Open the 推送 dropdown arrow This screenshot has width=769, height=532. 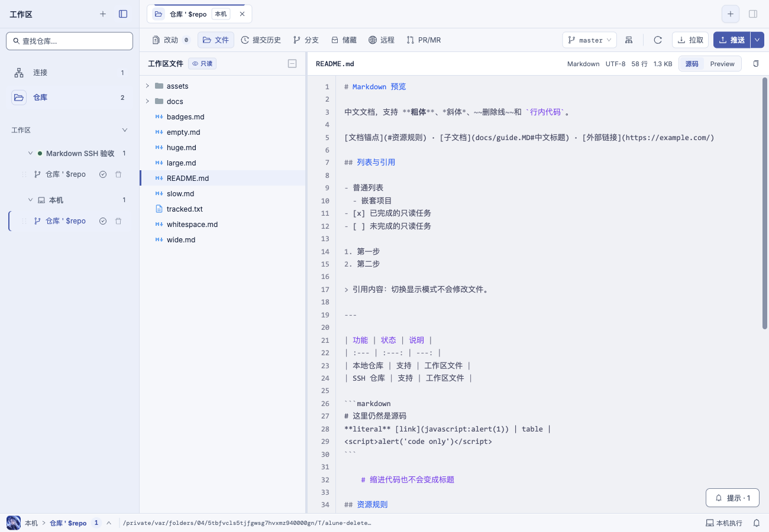[758, 40]
